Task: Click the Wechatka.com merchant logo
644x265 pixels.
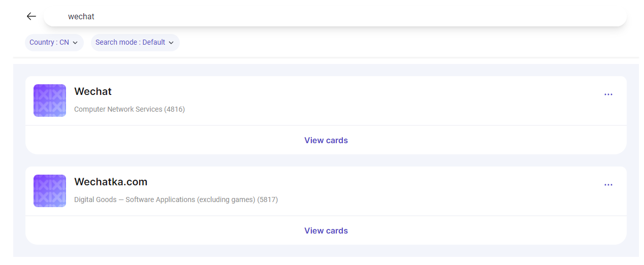Action: click(x=50, y=191)
